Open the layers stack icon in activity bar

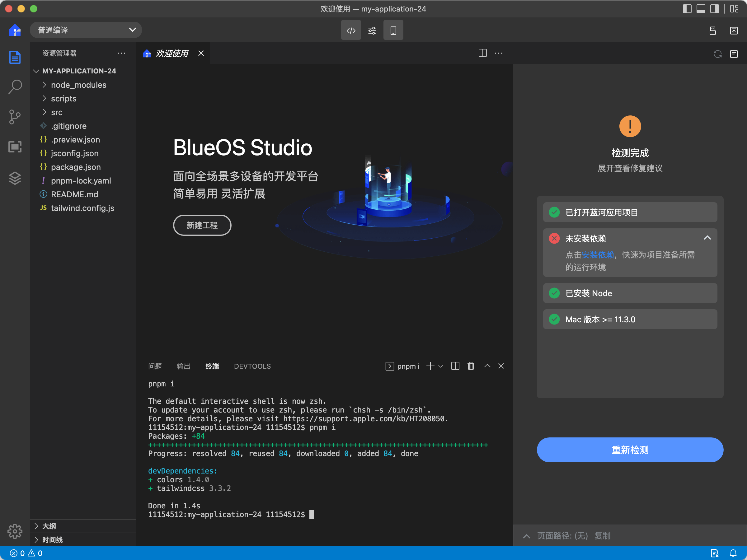(15, 178)
